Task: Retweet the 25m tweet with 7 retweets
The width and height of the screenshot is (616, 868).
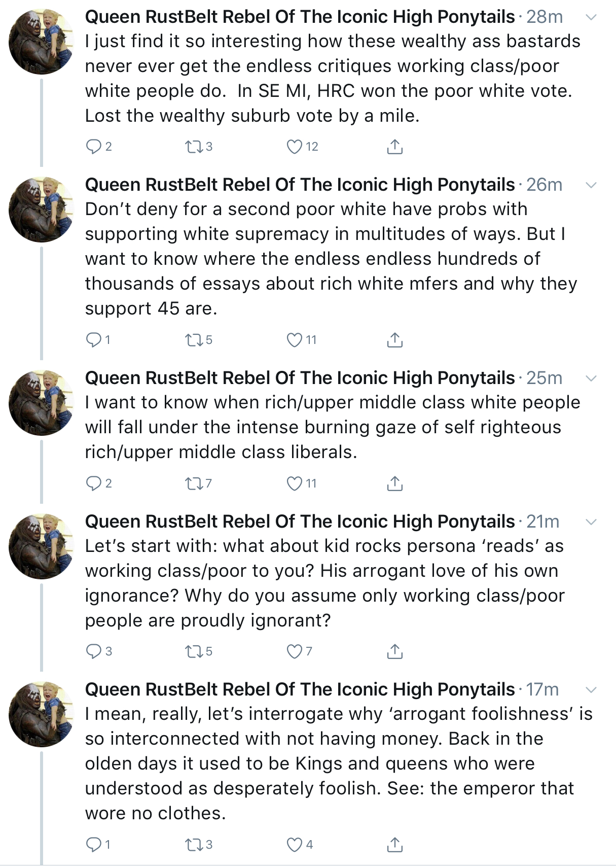Action: 193,483
